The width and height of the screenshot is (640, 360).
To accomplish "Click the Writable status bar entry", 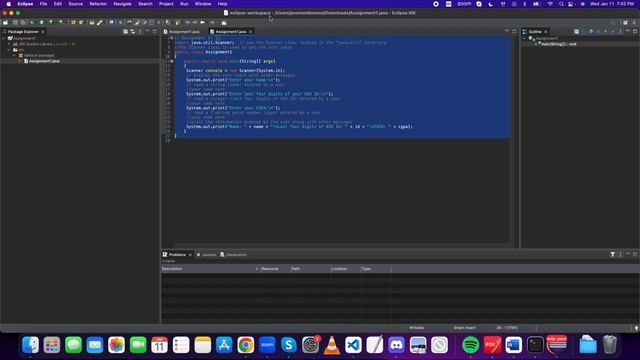I will (416, 328).
